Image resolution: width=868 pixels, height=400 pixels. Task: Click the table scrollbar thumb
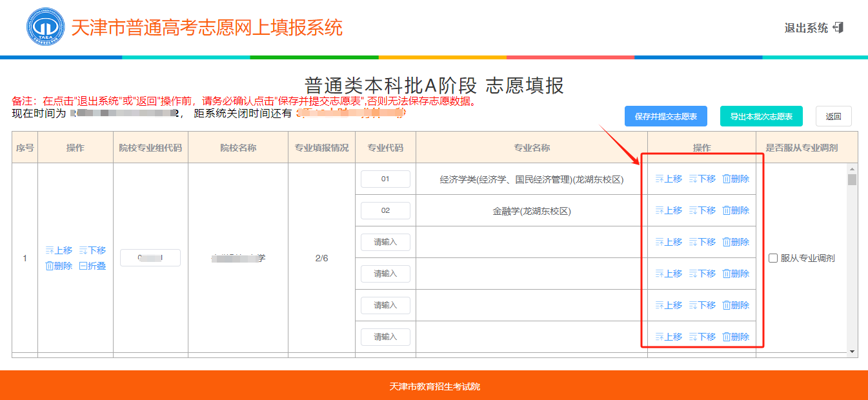click(852, 179)
